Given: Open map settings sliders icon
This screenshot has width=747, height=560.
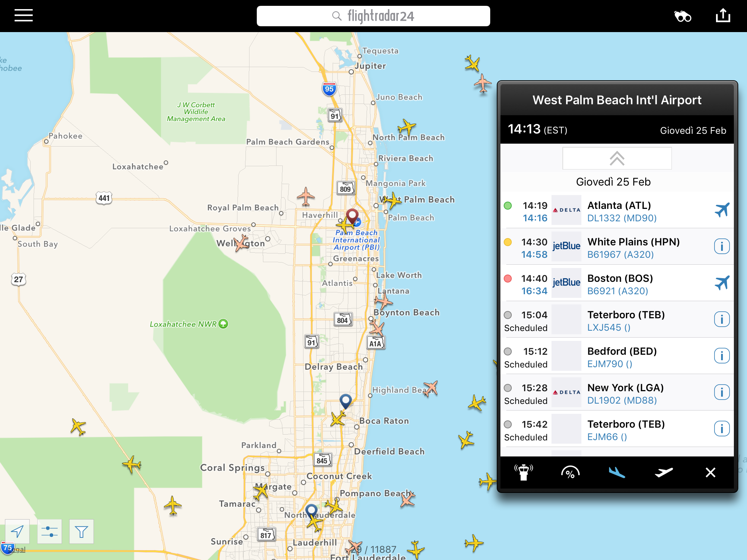Looking at the screenshot, I should pyautogui.click(x=49, y=532).
